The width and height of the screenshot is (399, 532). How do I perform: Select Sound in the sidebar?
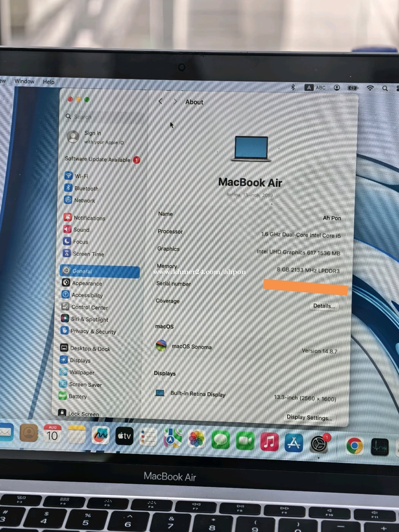tap(76, 230)
